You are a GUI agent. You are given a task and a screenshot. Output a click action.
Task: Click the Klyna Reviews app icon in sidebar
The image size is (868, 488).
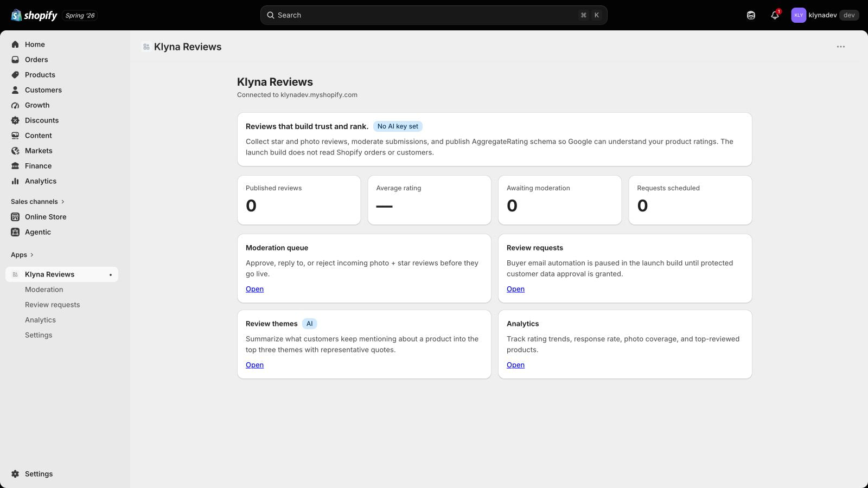point(15,274)
